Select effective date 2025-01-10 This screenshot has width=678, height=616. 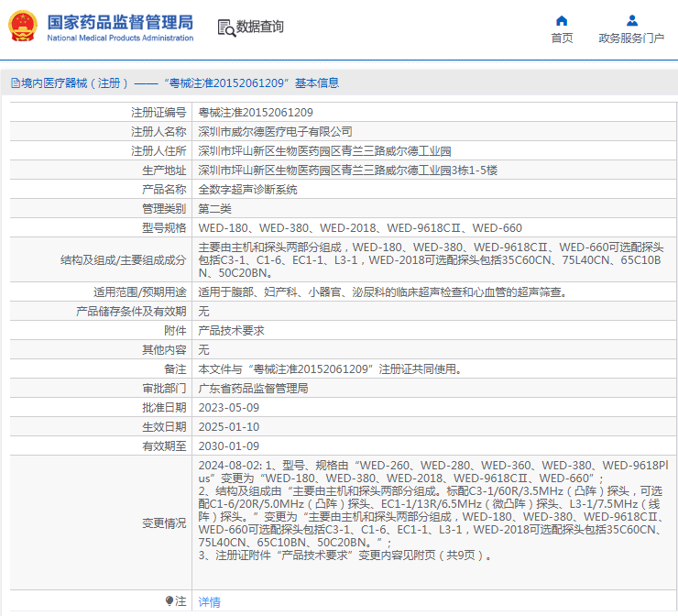pyautogui.click(x=229, y=427)
